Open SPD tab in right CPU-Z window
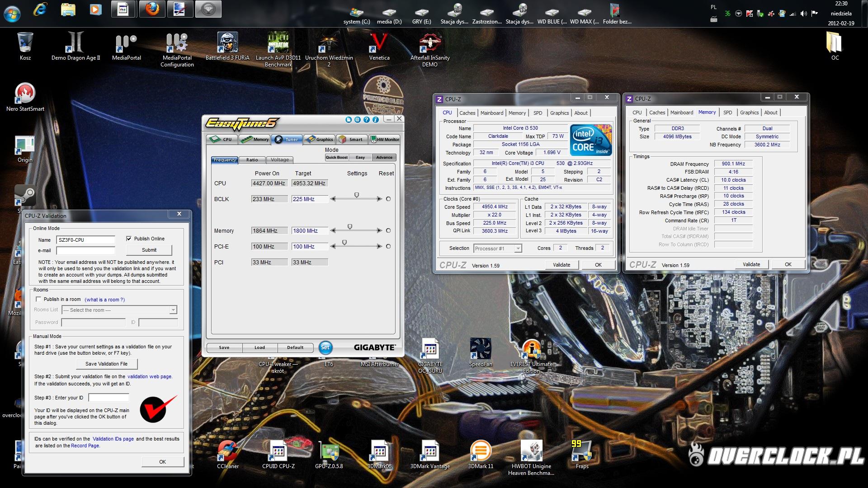This screenshot has width=868, height=488. coord(727,113)
